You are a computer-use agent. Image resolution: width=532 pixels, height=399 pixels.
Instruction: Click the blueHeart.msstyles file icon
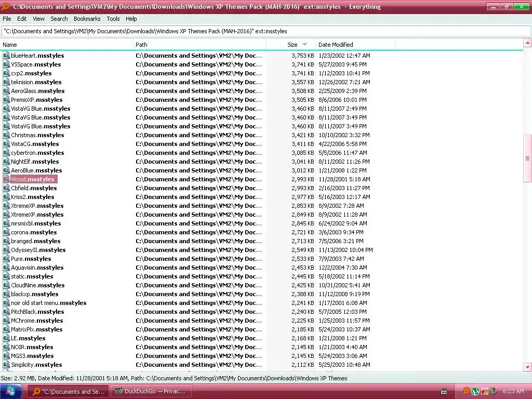[6, 55]
